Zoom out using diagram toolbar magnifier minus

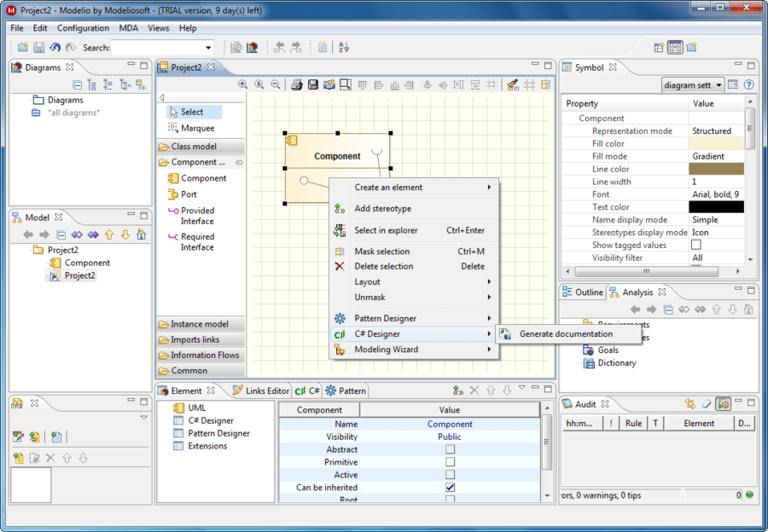coord(276,84)
